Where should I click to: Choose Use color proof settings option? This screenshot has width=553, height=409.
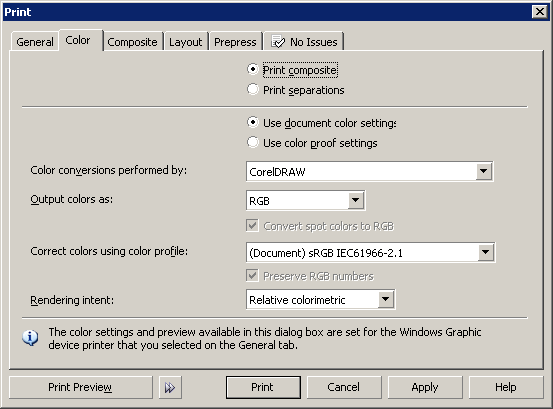click(x=253, y=142)
